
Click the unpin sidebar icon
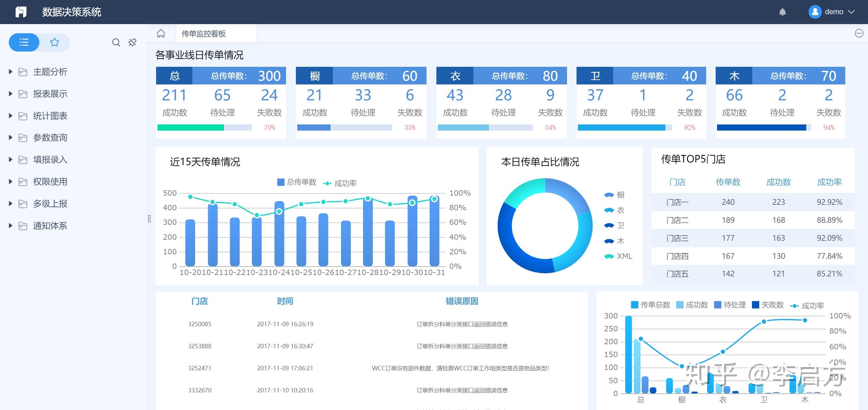(132, 42)
